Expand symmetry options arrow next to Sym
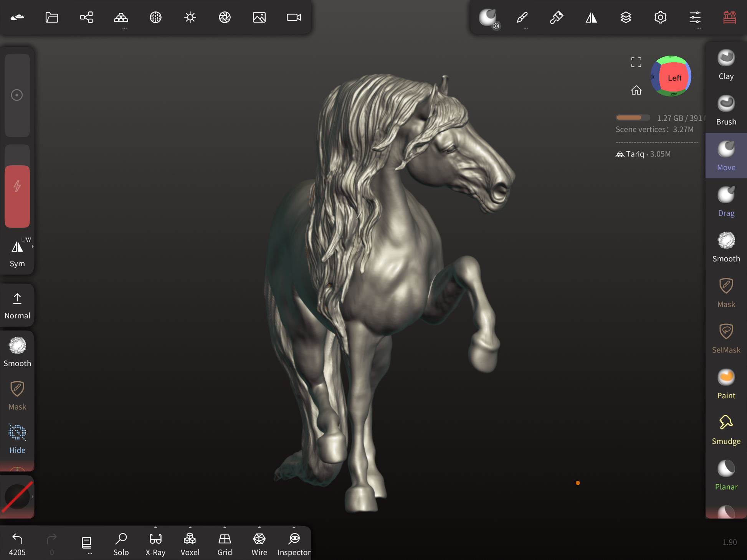Screen dimensions: 747x560 coord(33,247)
